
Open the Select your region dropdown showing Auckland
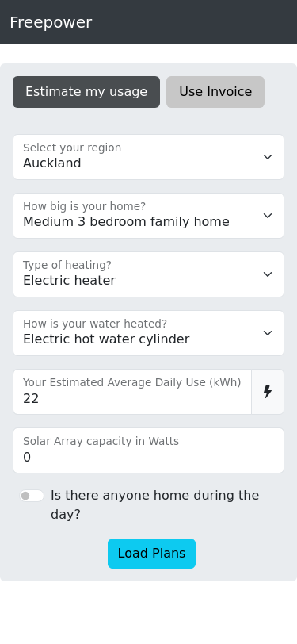coord(149,157)
